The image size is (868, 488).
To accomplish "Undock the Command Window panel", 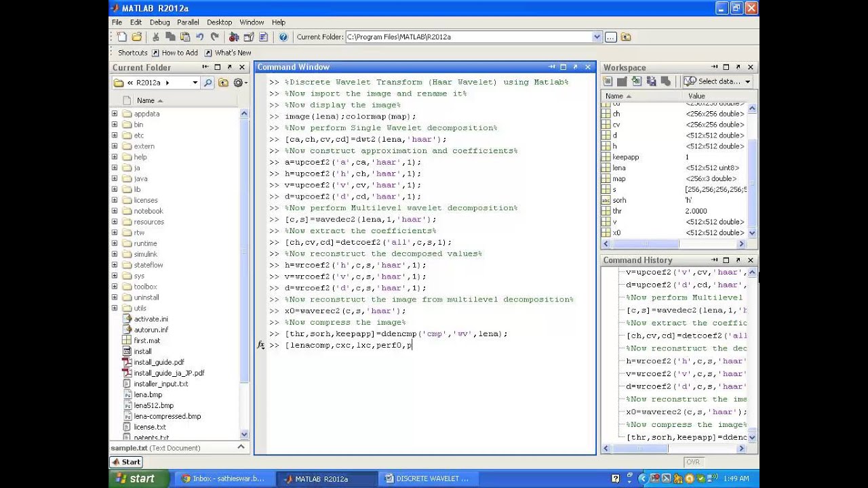I will coord(575,67).
